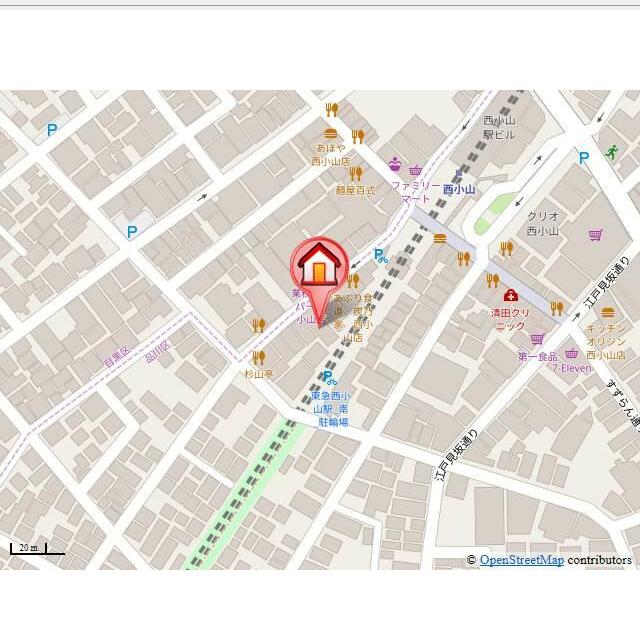This screenshot has height=630, width=640.
Task: Select the あまや 西小山店 fast food icon
Action: tap(330, 133)
